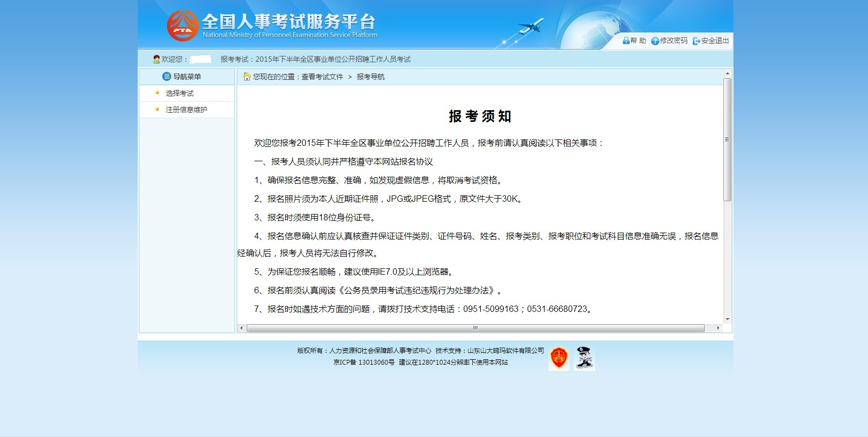Click the line mentioning IE7.0 browser
The height and width of the screenshot is (437, 868).
[355, 271]
